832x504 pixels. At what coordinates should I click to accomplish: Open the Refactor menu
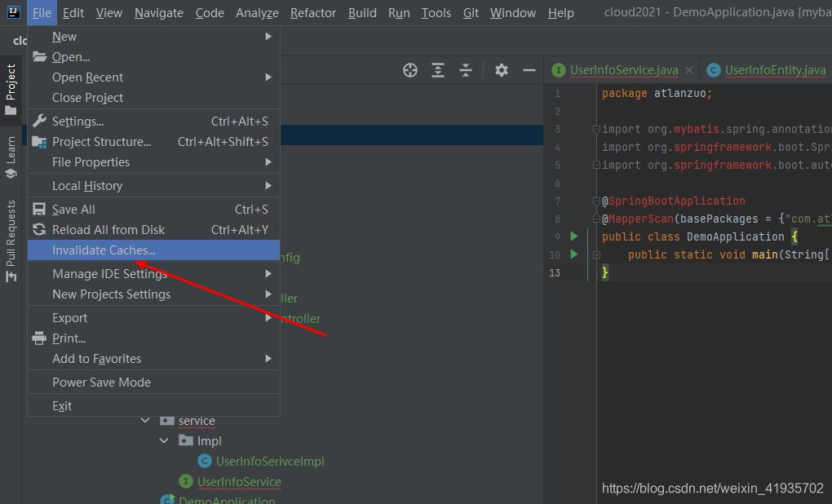tap(312, 12)
